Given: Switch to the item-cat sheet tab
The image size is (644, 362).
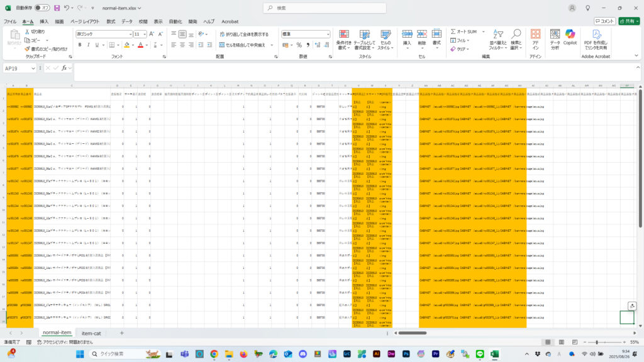Looking at the screenshot, I should 91,332.
